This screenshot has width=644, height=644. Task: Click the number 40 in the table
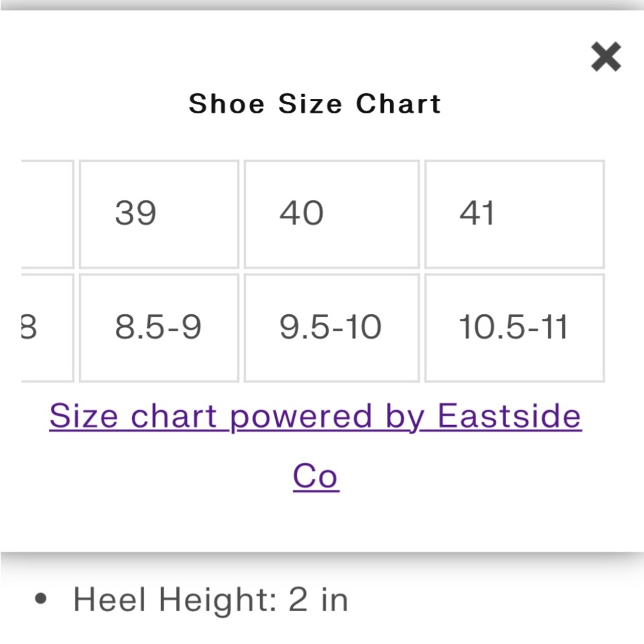302,213
